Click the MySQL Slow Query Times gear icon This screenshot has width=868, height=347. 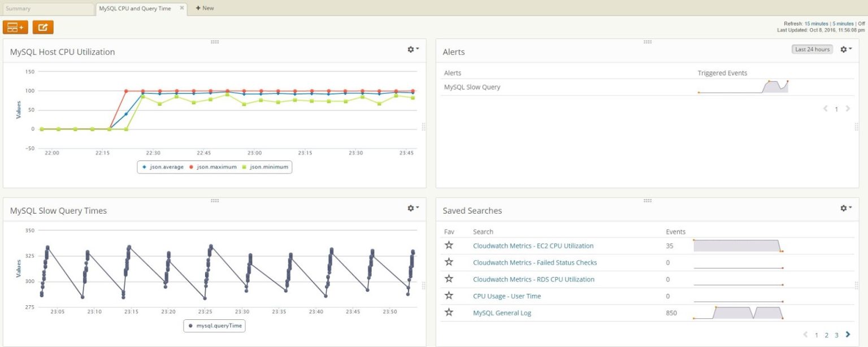411,208
